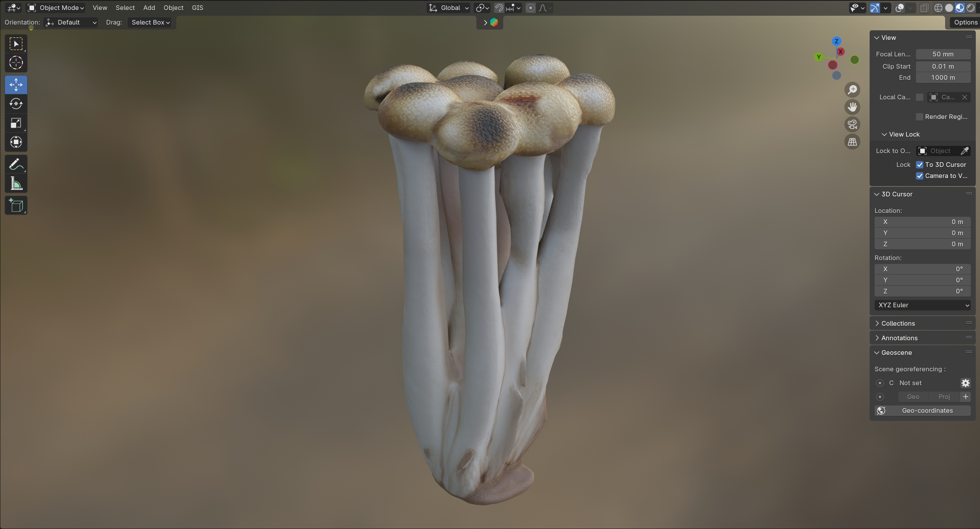Choose the Measure ruler tool
The image size is (980, 529).
pos(16,184)
